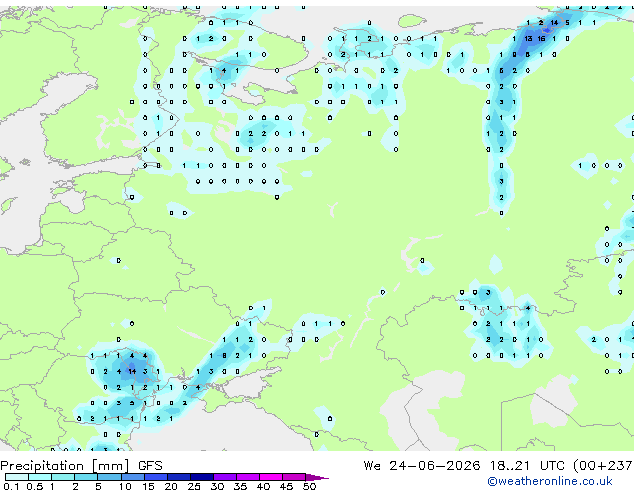Select the 2–5 mm legend color segment
Screen dimensions: 634x490
pyautogui.click(x=86, y=477)
